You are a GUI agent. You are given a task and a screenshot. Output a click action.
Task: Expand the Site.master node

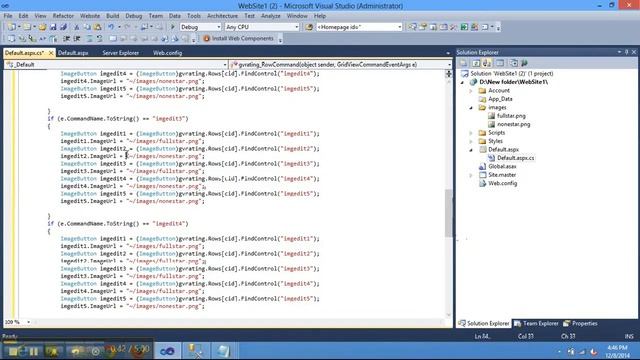[x=471, y=175]
